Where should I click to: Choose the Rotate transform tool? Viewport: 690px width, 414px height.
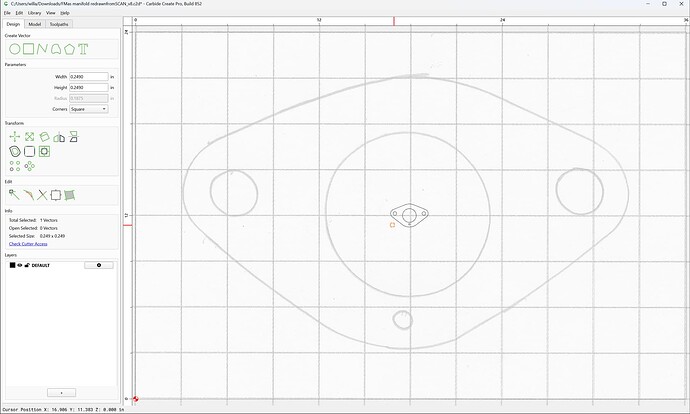(44, 137)
